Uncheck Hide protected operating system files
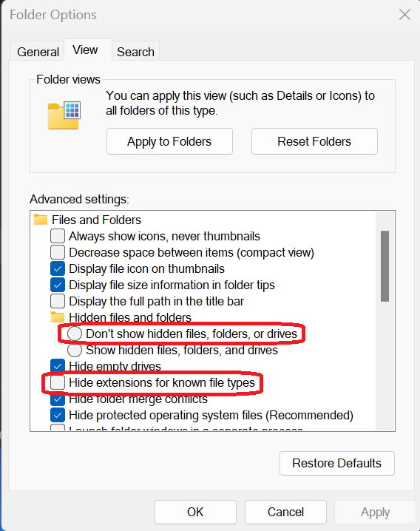This screenshot has width=420, height=531. (x=58, y=415)
